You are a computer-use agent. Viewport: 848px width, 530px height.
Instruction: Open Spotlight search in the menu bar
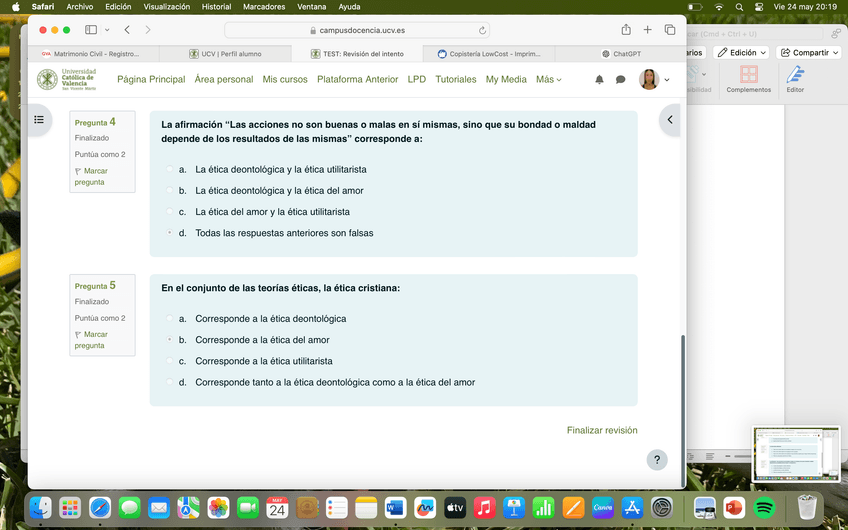pyautogui.click(x=739, y=7)
